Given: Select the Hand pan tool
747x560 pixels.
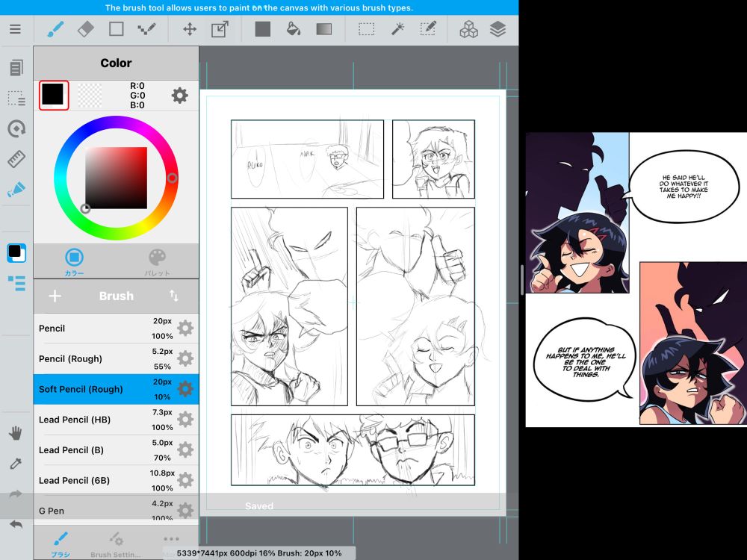Looking at the screenshot, I should pos(16,433).
